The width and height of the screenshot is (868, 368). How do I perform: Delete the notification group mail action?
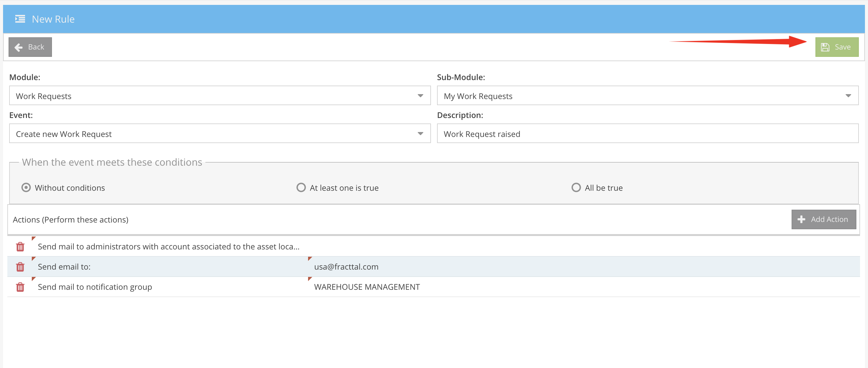click(x=20, y=287)
